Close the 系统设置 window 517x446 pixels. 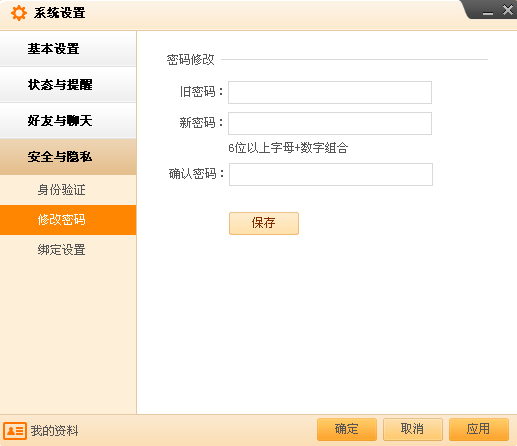point(508,10)
